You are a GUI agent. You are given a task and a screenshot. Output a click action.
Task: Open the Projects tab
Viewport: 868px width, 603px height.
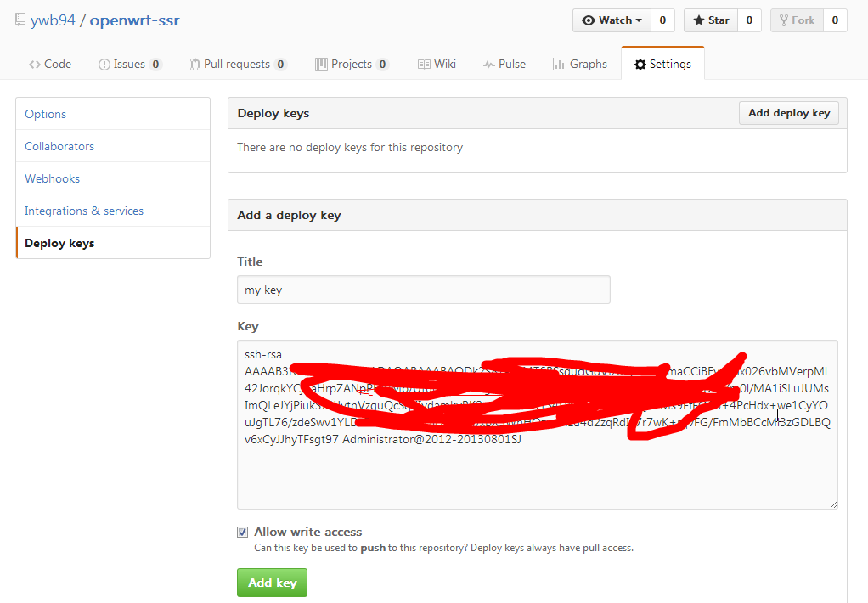[x=352, y=65]
